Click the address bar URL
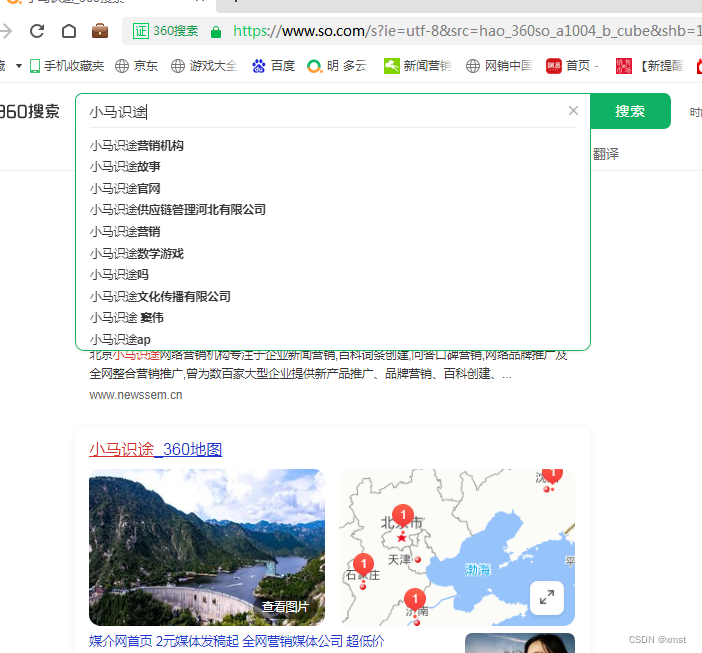This screenshot has height=653, width=702. (467, 31)
